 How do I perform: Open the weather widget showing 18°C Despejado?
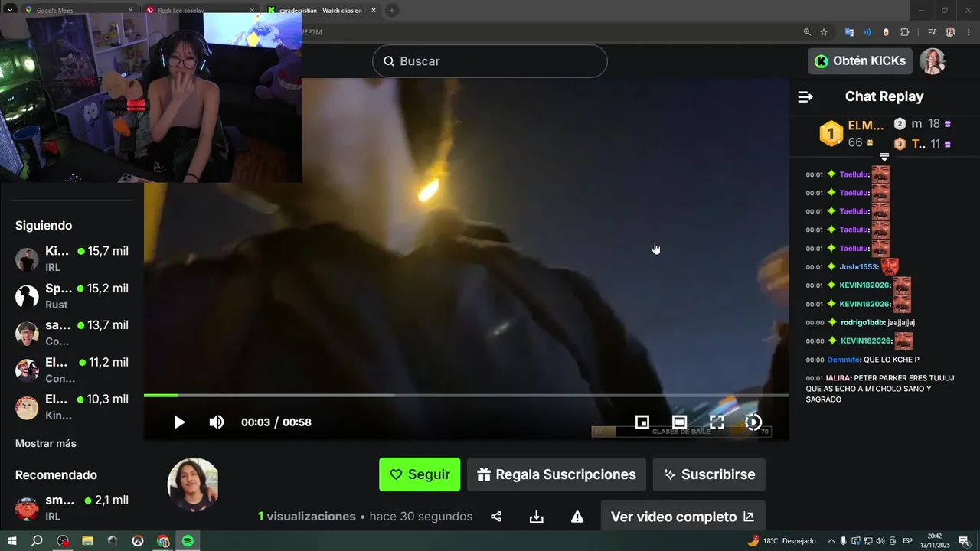tap(782, 541)
